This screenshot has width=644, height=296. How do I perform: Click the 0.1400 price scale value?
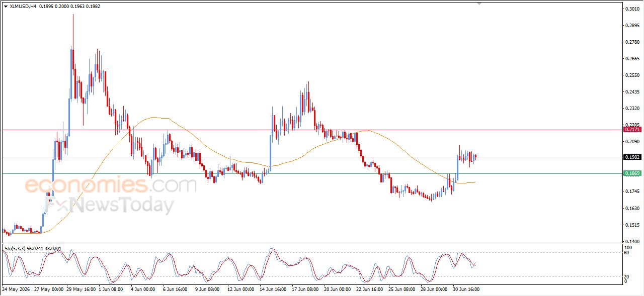[632, 241]
